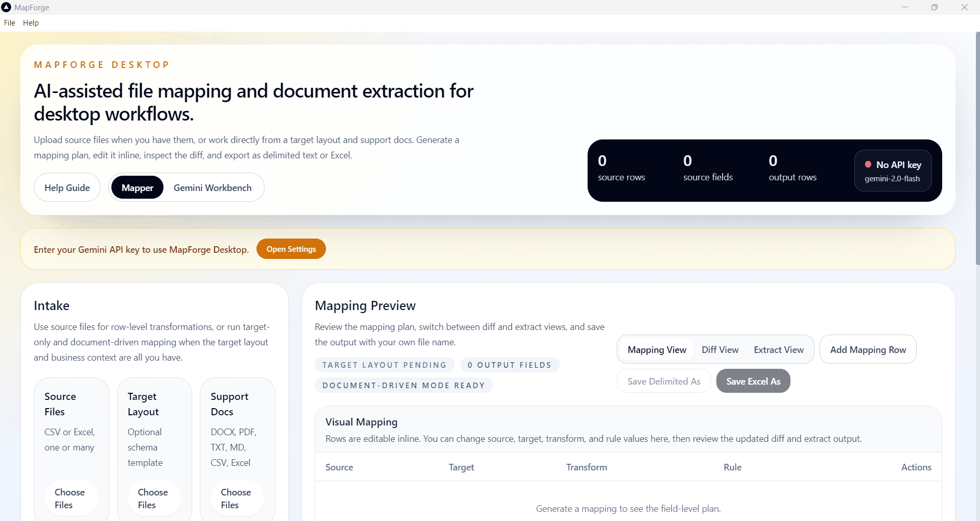Click the red status dot next to No API key

coord(868,164)
